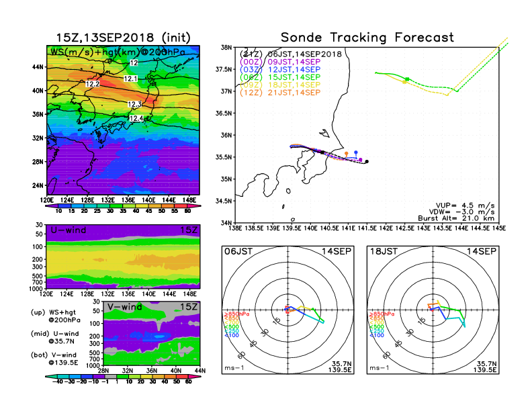Click the purple track endpoint dot

click(360, 160)
